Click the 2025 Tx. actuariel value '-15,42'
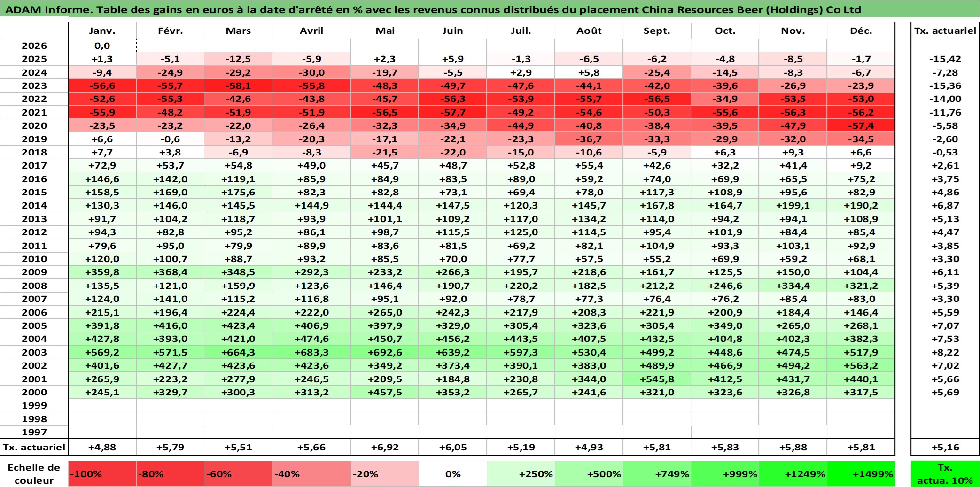Screen dimensions: 980x487 pyautogui.click(x=945, y=59)
